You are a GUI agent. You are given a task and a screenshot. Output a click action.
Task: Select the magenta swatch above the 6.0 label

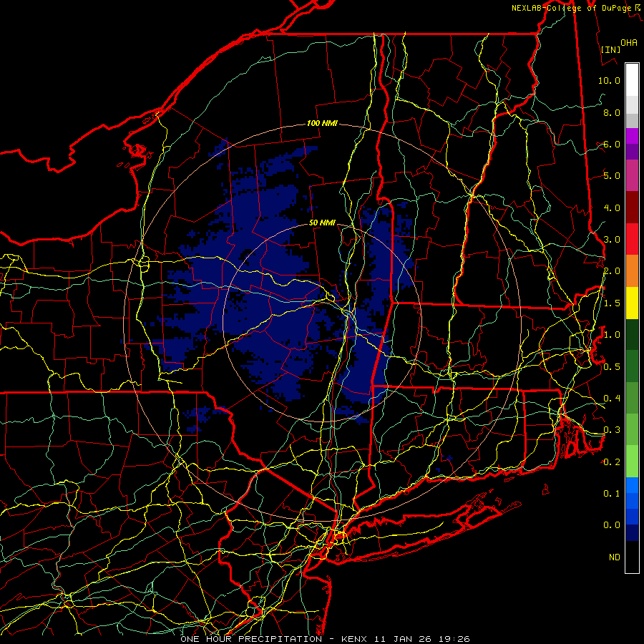point(632,136)
